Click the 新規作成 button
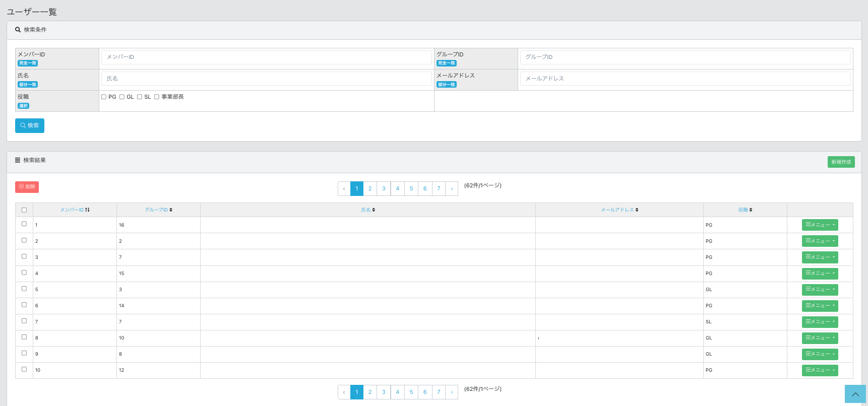Image resolution: width=868 pixels, height=406 pixels. click(841, 162)
